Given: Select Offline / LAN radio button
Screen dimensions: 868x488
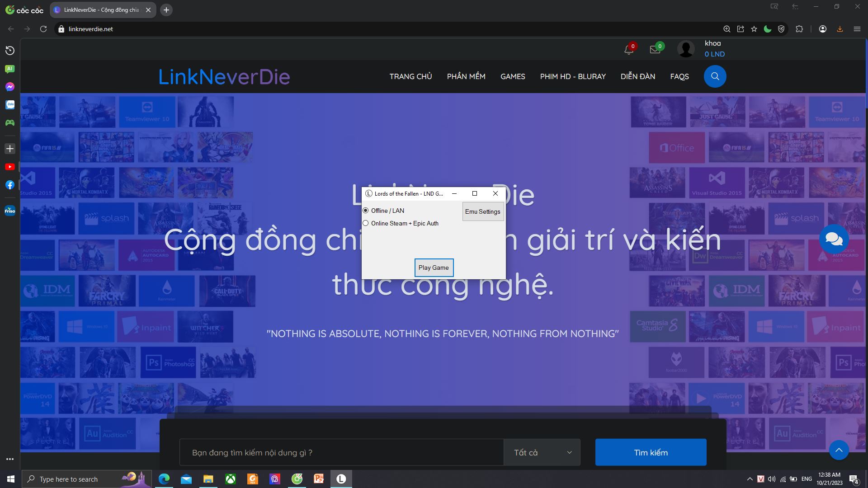Looking at the screenshot, I should point(366,210).
